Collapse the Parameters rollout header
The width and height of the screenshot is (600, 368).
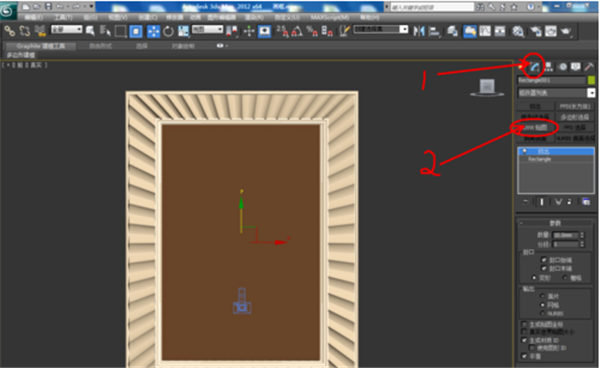(x=555, y=223)
